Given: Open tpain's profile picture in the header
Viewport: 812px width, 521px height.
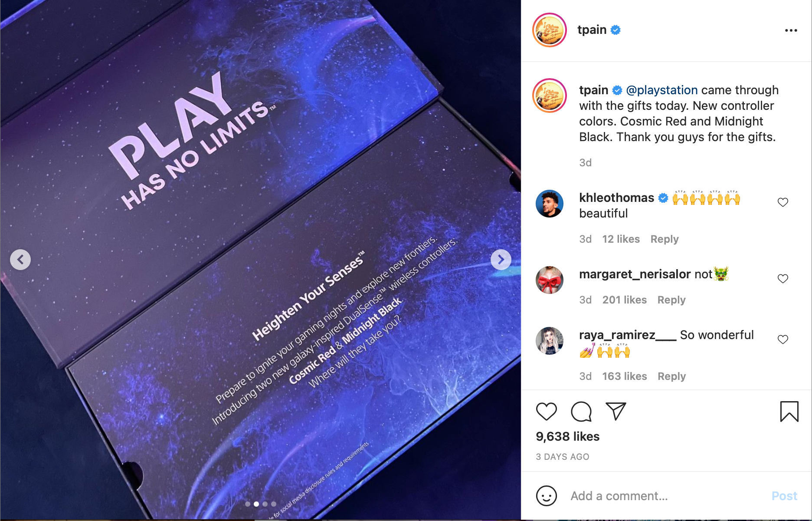Looking at the screenshot, I should point(550,30).
